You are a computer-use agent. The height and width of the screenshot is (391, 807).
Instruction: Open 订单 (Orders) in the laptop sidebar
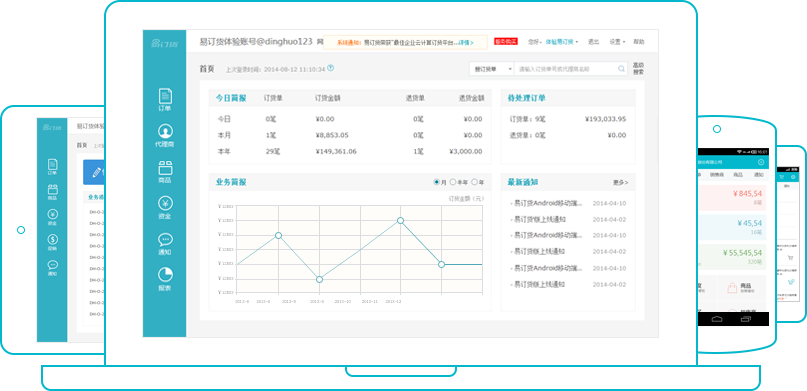tap(165, 100)
